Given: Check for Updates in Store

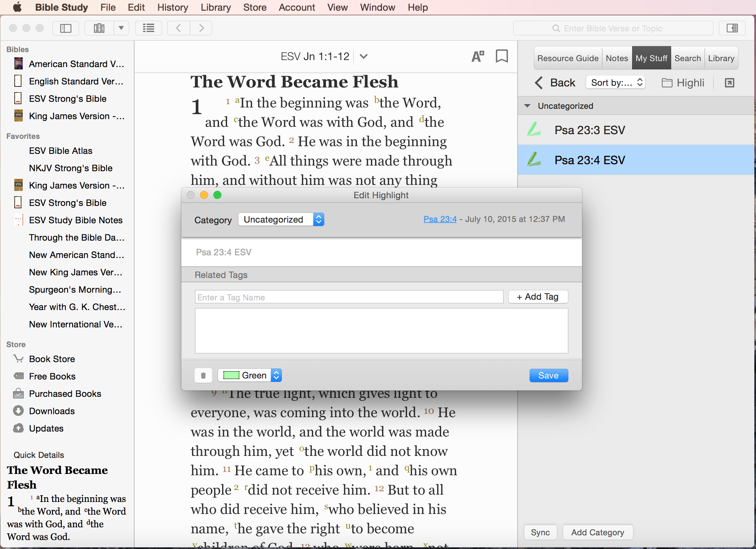Looking at the screenshot, I should click(x=46, y=428).
